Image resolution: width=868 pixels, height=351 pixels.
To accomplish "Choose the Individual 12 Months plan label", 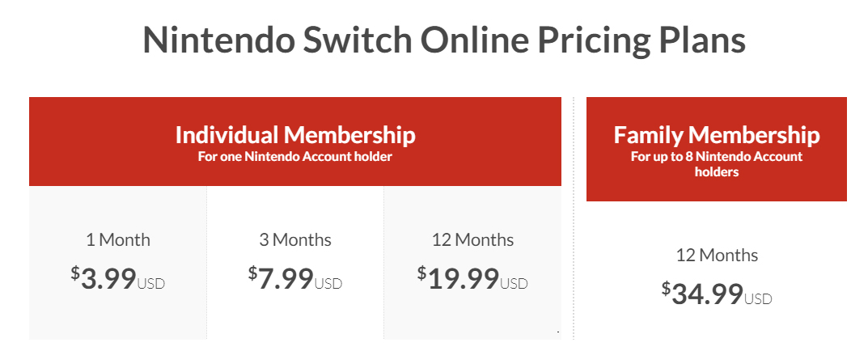I will [472, 240].
